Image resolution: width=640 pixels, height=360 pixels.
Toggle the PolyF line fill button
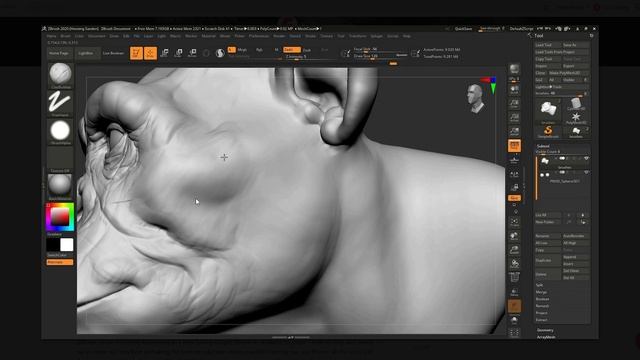tap(514, 278)
